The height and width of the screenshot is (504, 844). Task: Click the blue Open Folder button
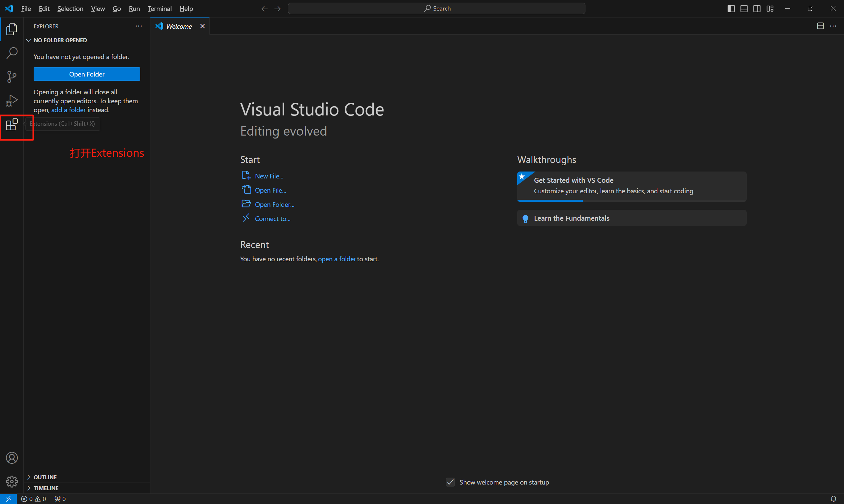click(x=86, y=74)
